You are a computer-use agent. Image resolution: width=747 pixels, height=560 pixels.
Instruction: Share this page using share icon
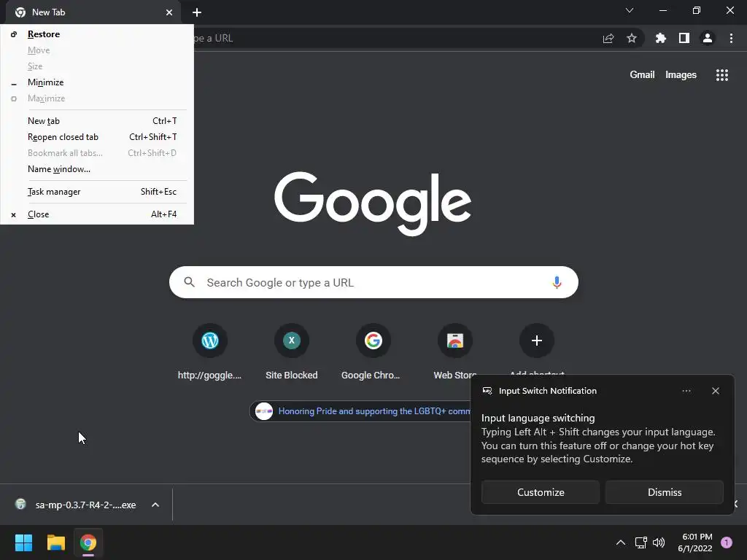608,38
